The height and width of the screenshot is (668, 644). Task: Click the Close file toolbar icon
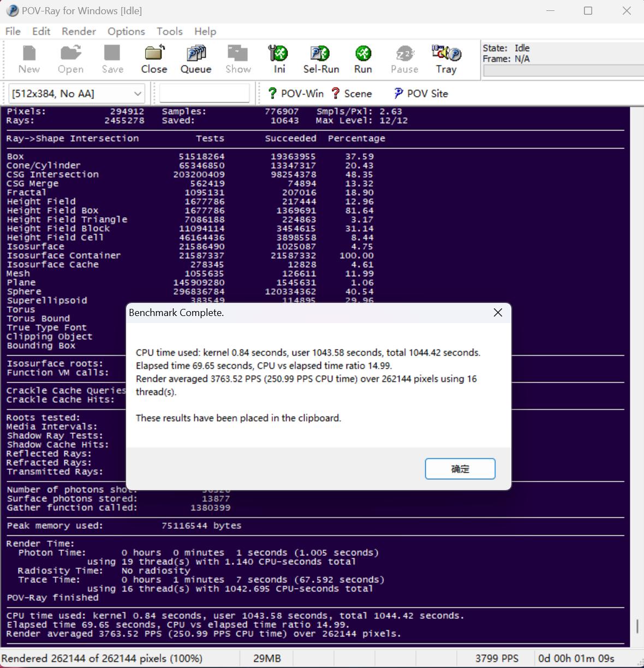(154, 59)
